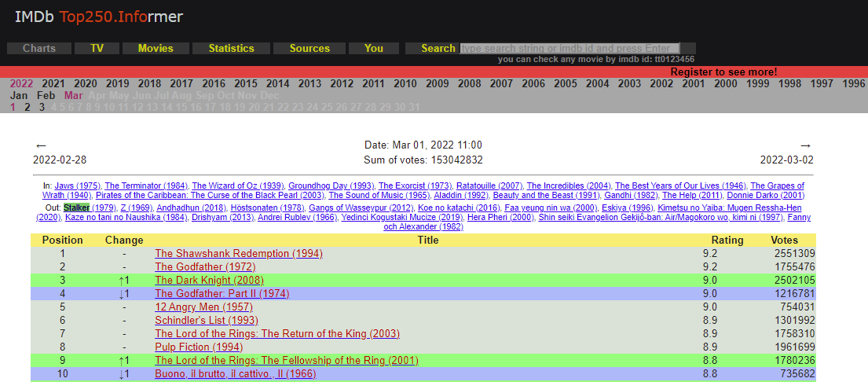Select Feb in the month row
The height and width of the screenshot is (382, 868).
click(x=46, y=96)
